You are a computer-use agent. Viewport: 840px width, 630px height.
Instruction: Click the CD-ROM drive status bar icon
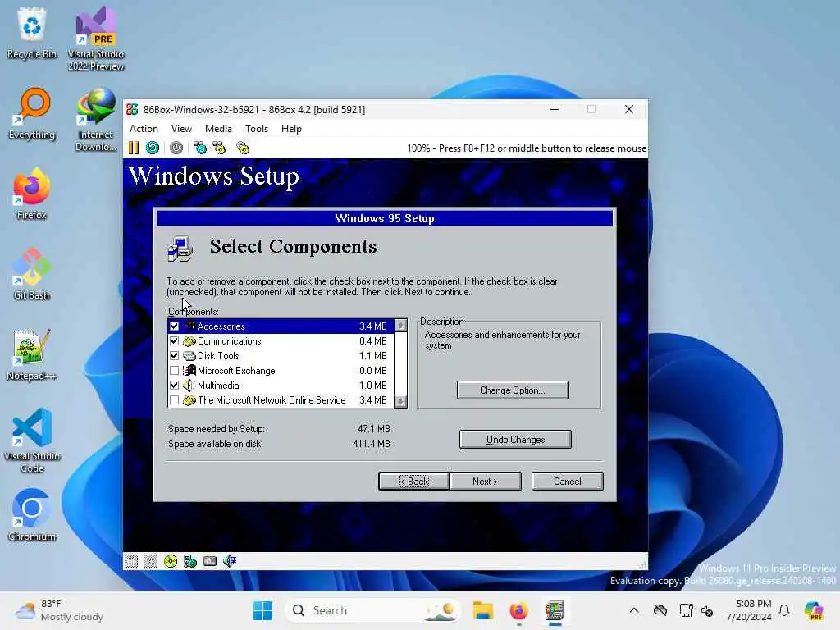(x=171, y=561)
